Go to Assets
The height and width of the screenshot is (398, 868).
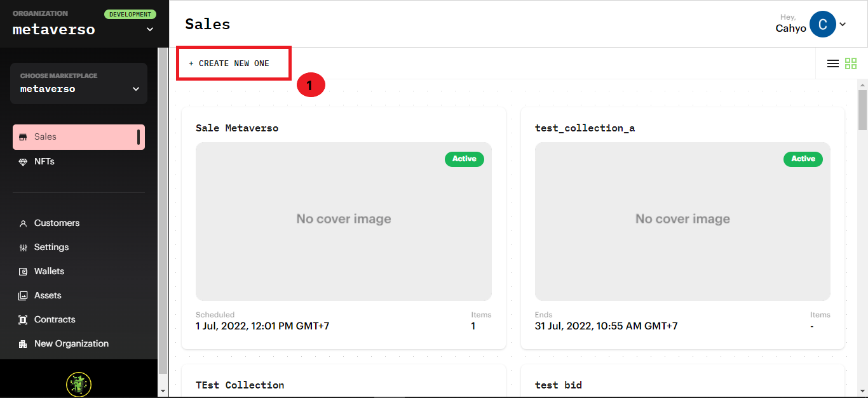tap(48, 296)
